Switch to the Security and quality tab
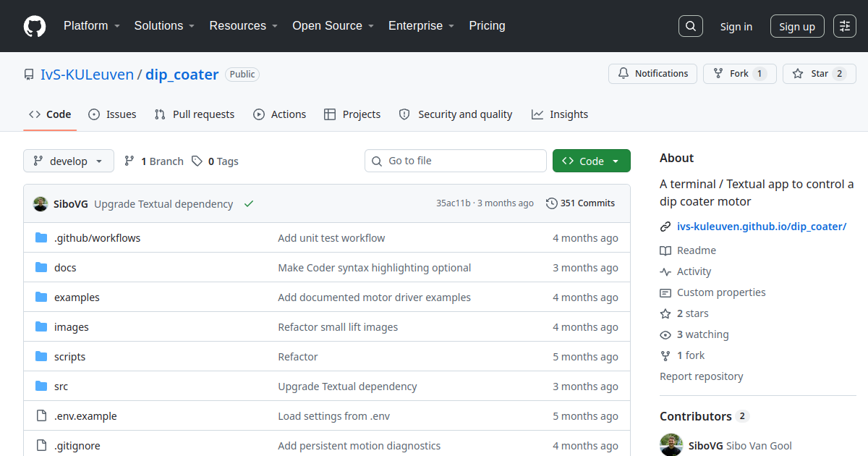This screenshot has width=868, height=456. click(456, 114)
